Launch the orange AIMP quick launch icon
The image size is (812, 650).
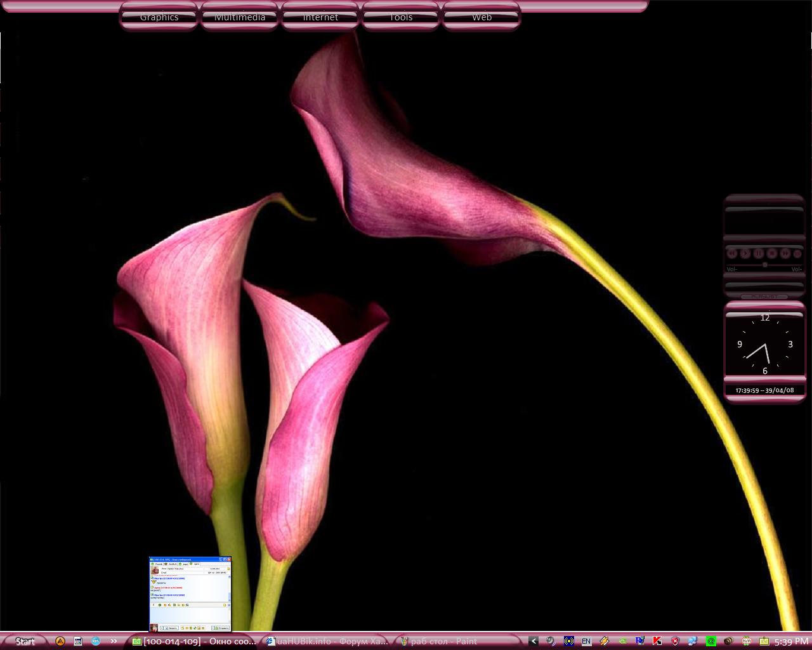coord(60,641)
